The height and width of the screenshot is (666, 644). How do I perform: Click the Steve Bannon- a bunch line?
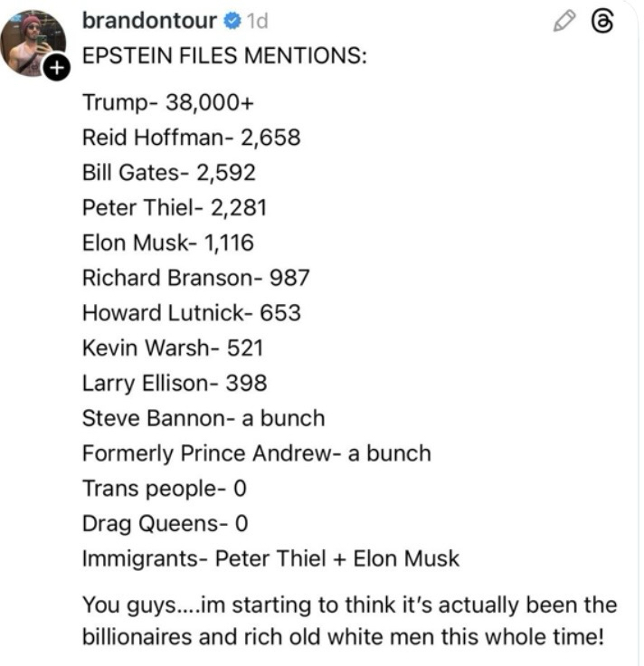(203, 419)
